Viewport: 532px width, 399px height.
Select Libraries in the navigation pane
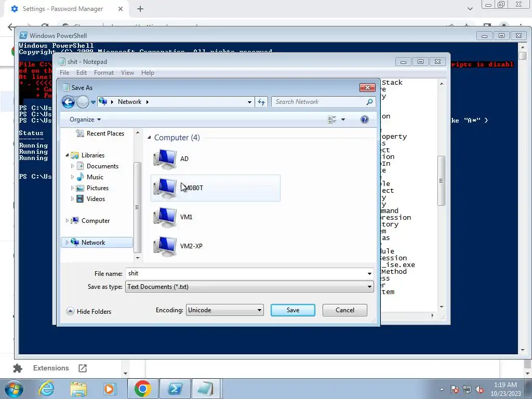coord(88,155)
